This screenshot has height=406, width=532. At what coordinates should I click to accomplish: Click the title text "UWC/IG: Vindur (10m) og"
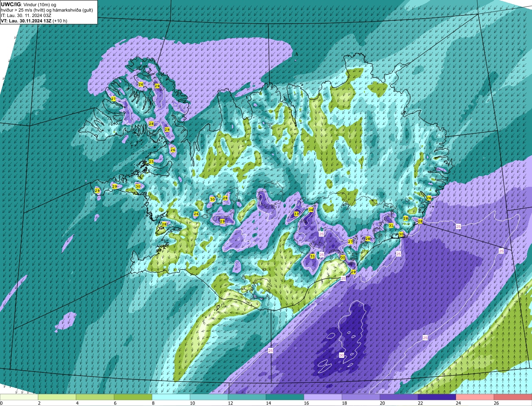click(x=28, y=4)
